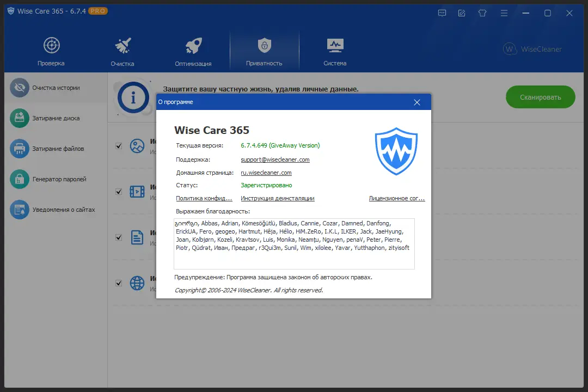Screen dimensions: 588x392
Task: Click the video film icon in the list
Action: (x=137, y=192)
